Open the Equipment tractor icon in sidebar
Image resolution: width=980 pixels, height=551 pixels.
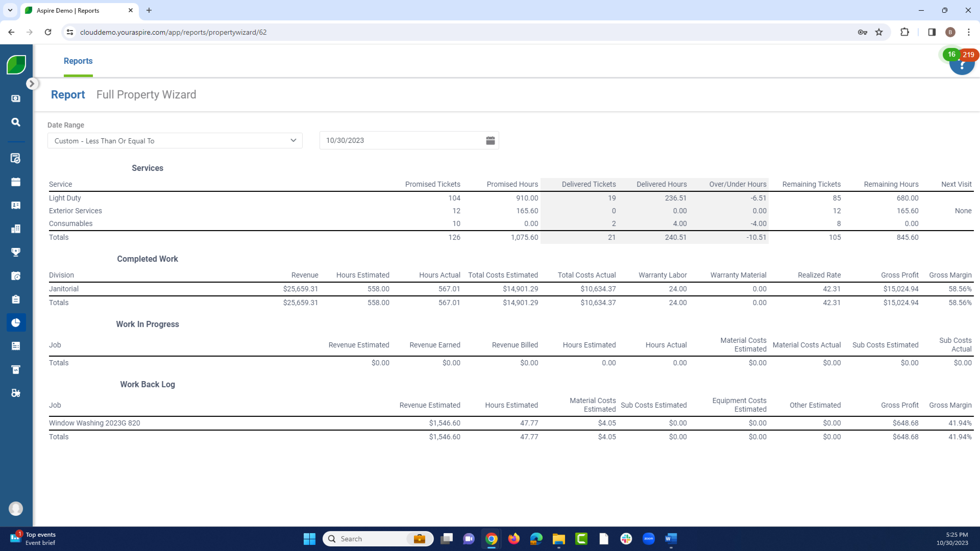point(16,393)
